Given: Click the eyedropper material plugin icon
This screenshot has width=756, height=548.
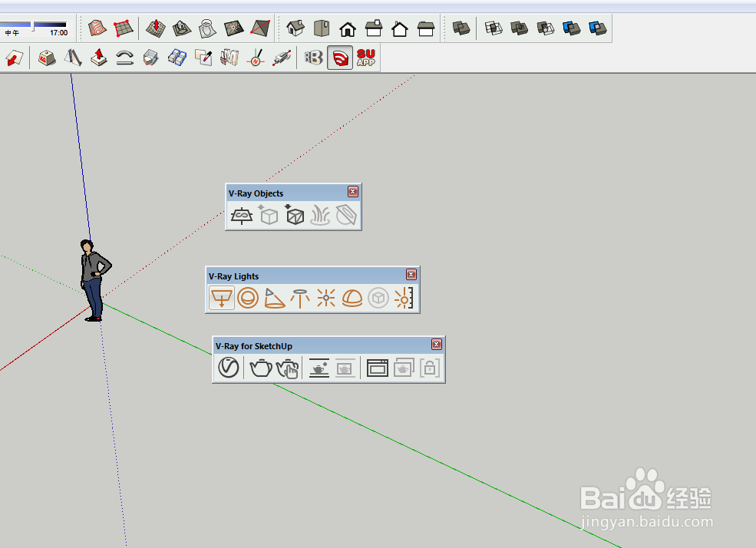Looking at the screenshot, I should [x=203, y=58].
